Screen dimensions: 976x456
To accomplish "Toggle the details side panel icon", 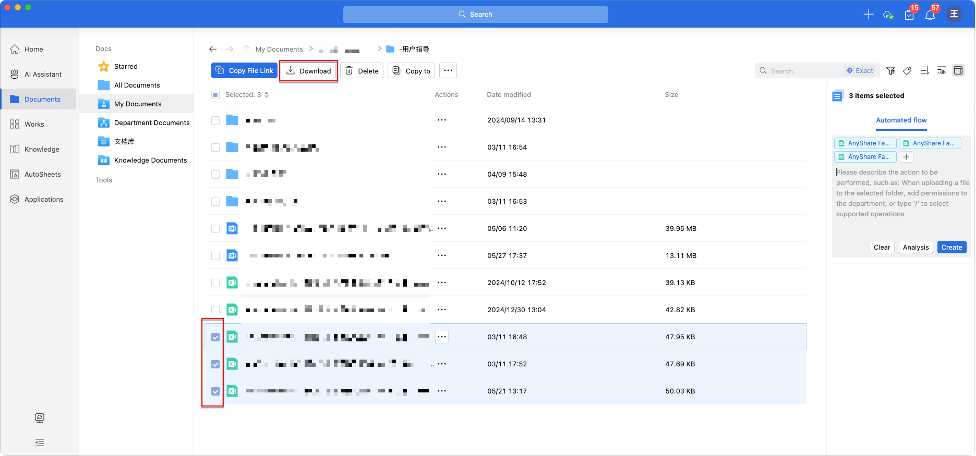I will pos(959,71).
